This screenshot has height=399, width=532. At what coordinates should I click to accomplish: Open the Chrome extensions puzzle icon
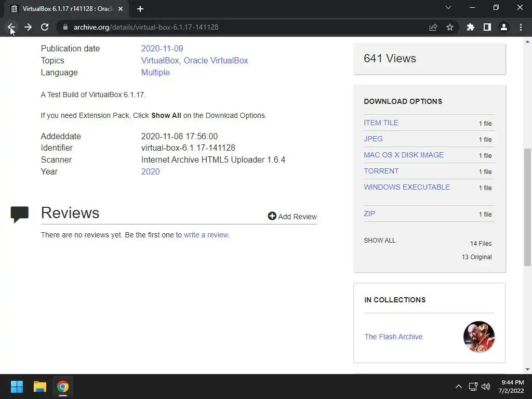pos(471,27)
